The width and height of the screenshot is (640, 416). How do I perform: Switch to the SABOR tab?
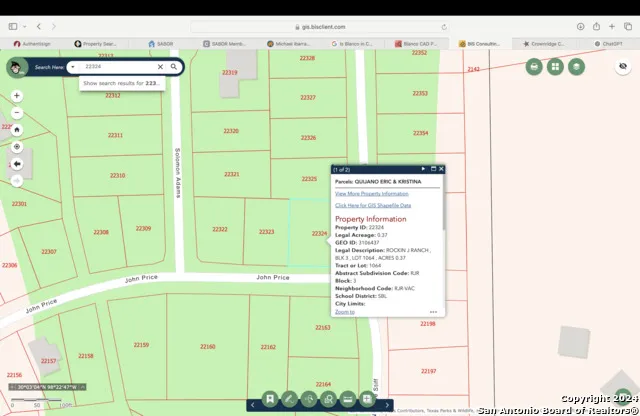tap(161, 44)
